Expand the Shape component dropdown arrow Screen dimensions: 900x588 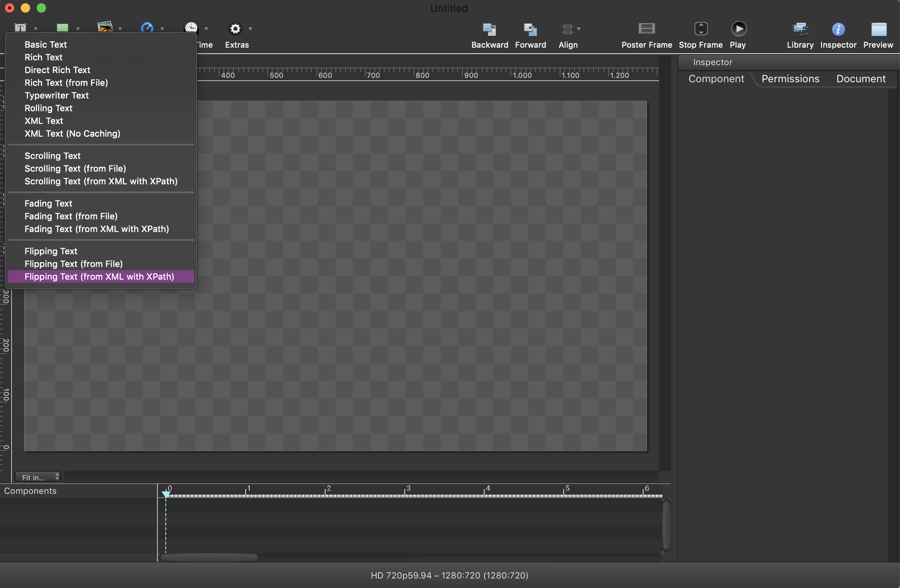coord(78,29)
